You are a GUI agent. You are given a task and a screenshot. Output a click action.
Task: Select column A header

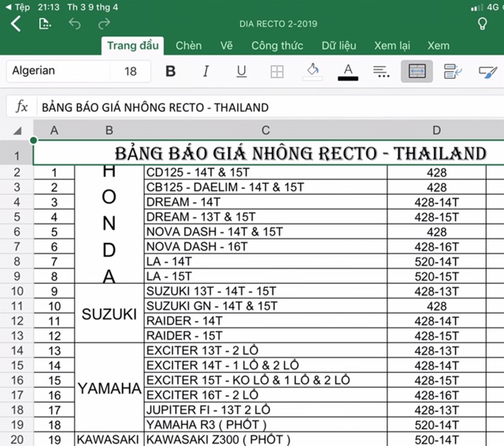(54, 130)
